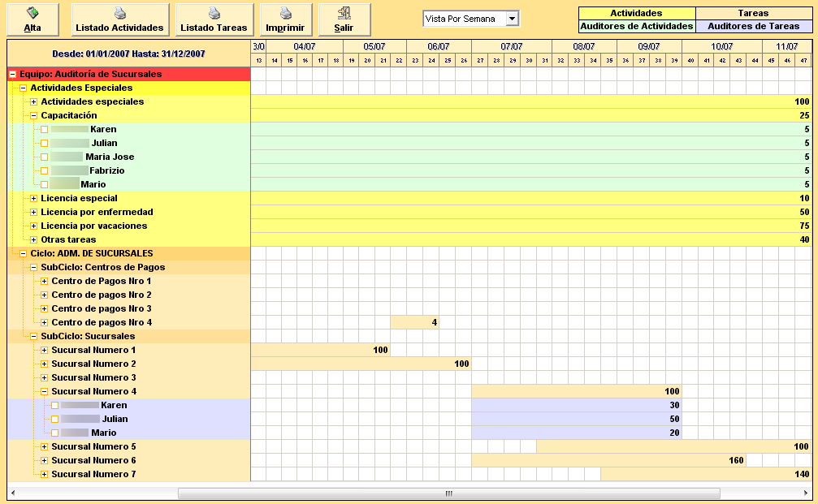Collapse Sucursal Numero 4
Viewport: 818px width, 504px height.
point(45,392)
